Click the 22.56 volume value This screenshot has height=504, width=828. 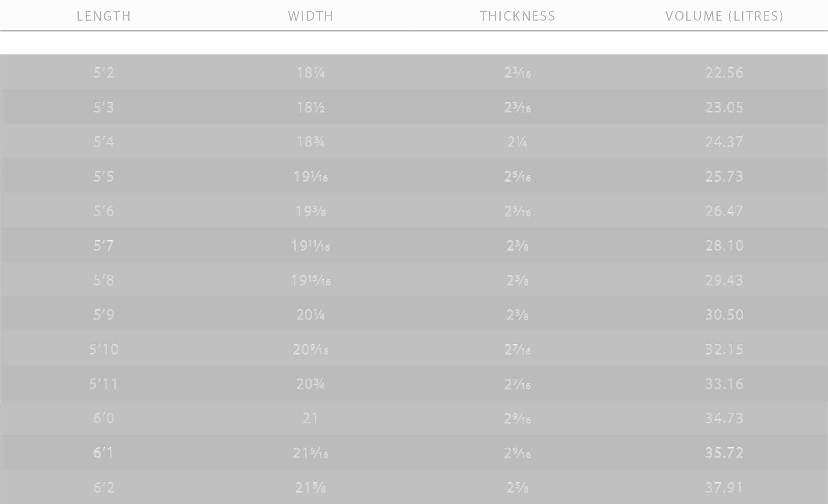[725, 73]
